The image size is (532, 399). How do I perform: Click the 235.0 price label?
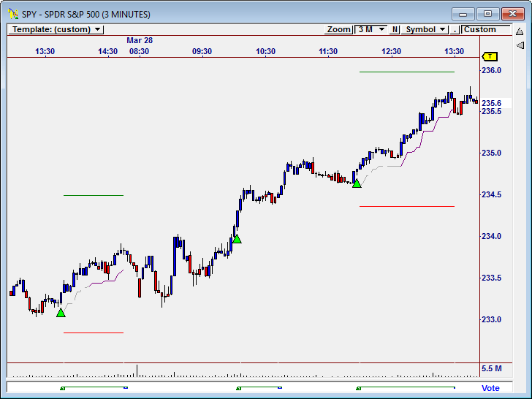491,153
